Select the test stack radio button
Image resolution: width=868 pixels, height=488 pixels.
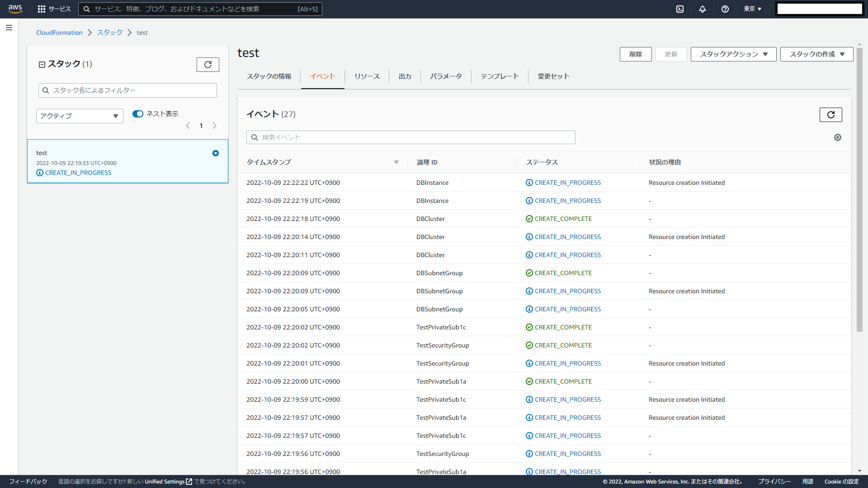[x=216, y=153]
